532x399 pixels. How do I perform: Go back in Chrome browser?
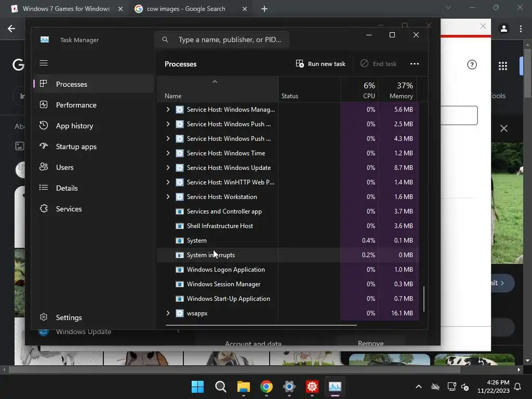pyautogui.click(x=11, y=29)
